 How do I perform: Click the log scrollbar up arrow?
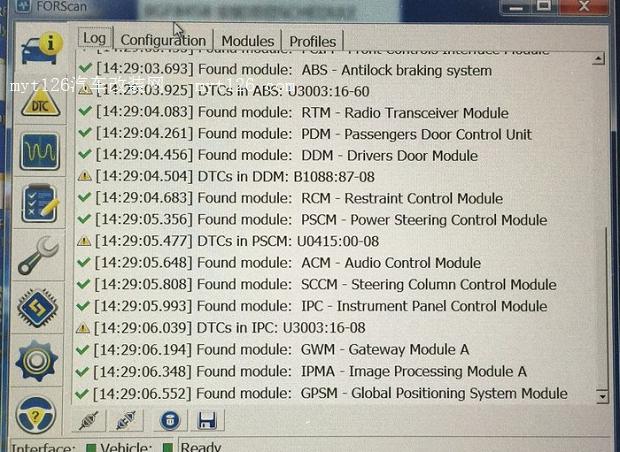click(x=598, y=59)
